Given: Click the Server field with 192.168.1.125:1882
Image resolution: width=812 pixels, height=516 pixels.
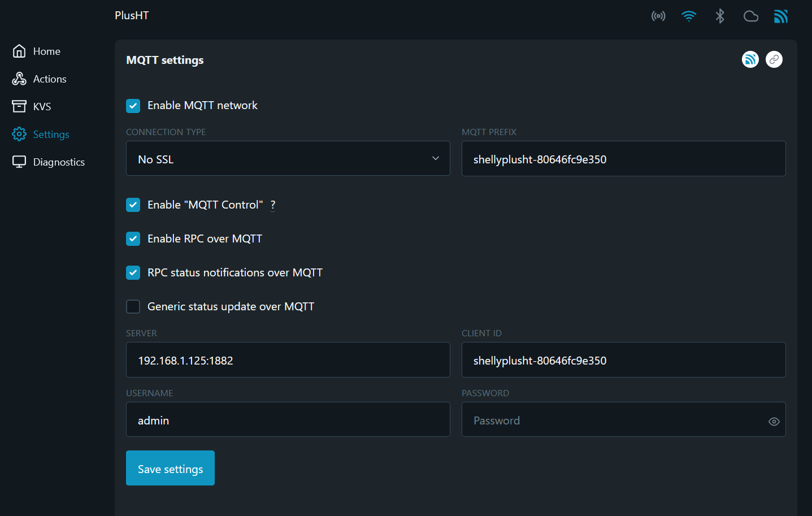Looking at the screenshot, I should (x=288, y=359).
